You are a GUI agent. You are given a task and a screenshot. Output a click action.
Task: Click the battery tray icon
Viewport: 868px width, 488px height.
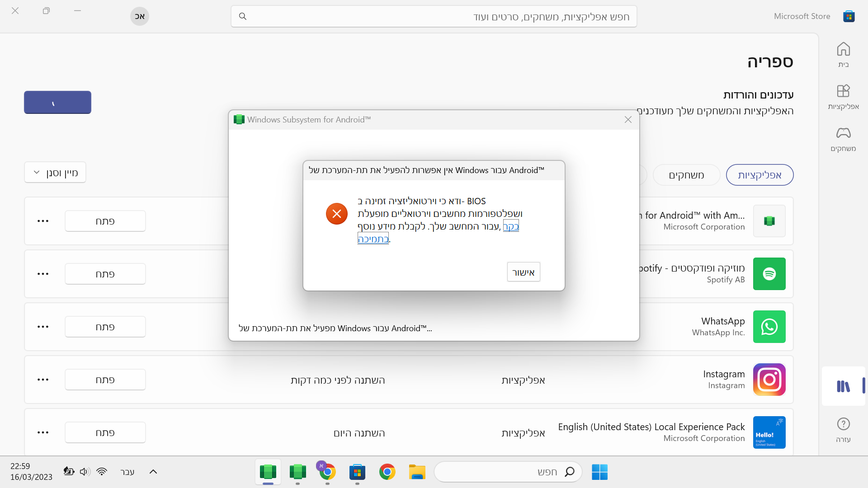coord(69,471)
